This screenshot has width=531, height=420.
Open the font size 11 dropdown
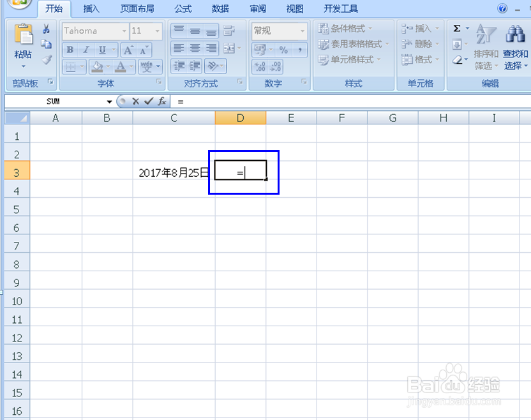[158, 31]
